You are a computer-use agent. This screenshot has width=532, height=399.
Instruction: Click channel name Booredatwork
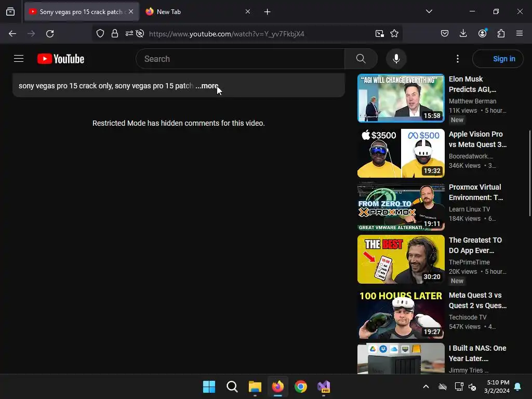click(471, 156)
